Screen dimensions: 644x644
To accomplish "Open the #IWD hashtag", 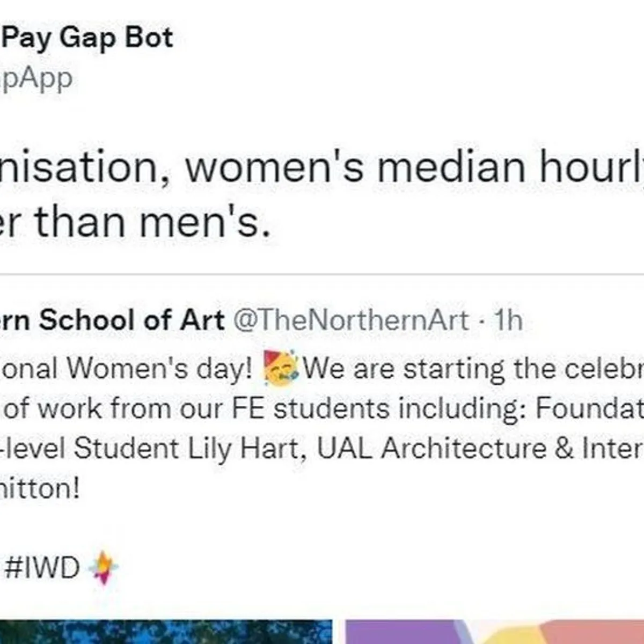I will point(42,568).
